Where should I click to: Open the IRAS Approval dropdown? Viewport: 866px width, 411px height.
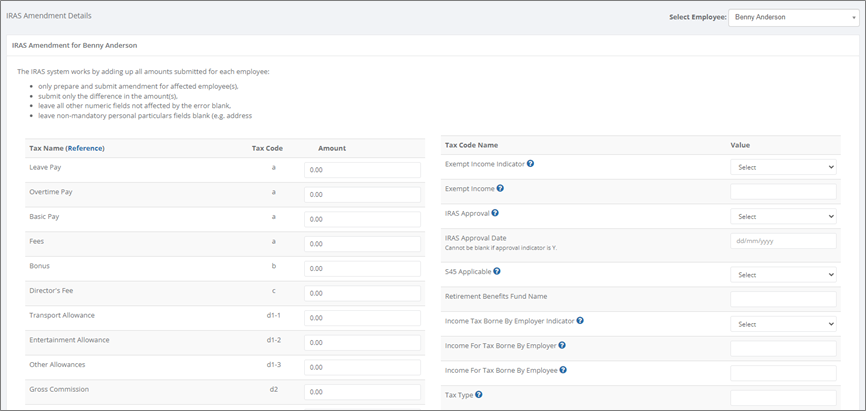point(783,217)
